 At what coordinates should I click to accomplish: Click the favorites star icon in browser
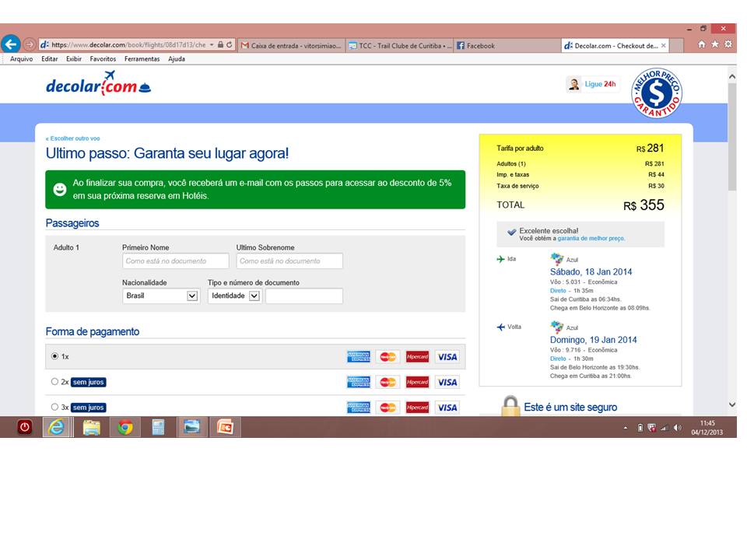tap(715, 44)
